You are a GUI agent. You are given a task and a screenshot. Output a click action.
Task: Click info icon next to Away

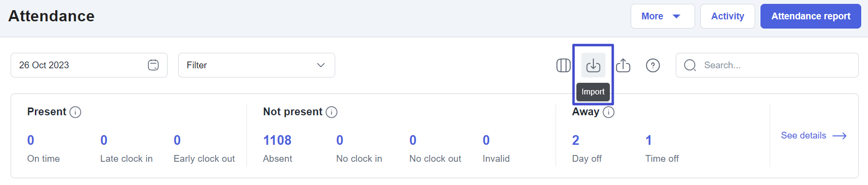[608, 112]
